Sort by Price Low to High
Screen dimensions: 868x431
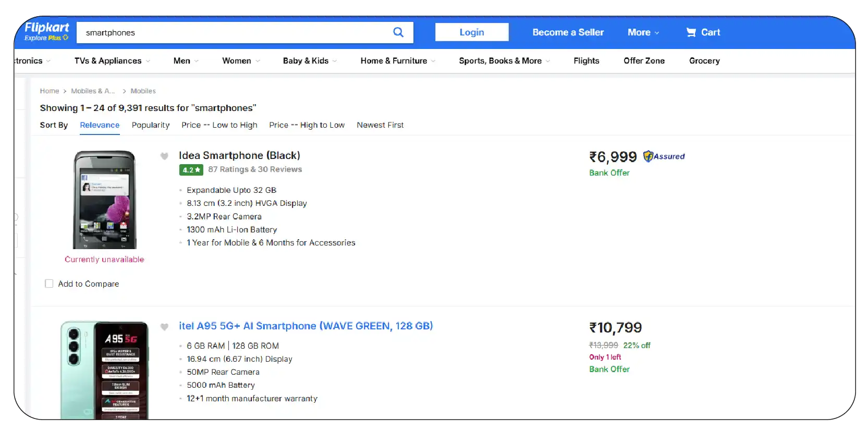[219, 125]
